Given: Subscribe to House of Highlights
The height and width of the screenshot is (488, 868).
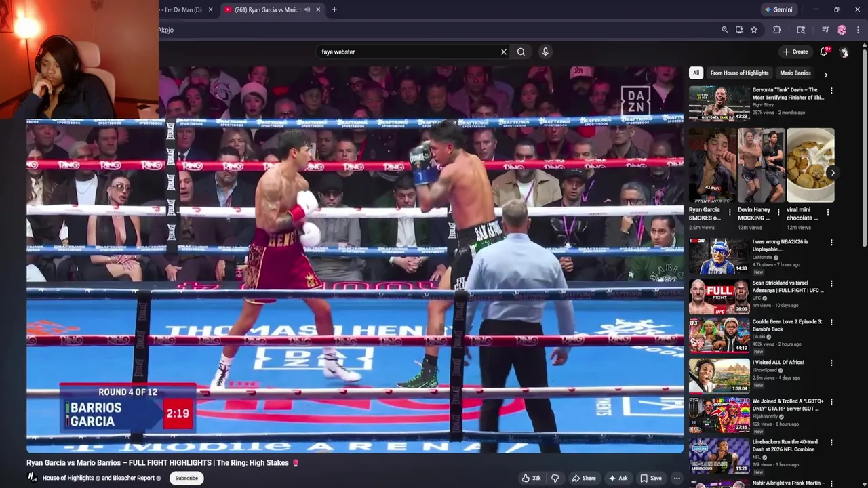Looking at the screenshot, I should click(186, 478).
